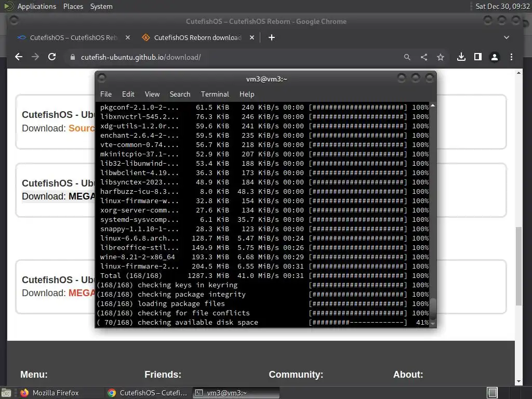
Task: Bookmark this page with the star icon
Action: (x=441, y=57)
